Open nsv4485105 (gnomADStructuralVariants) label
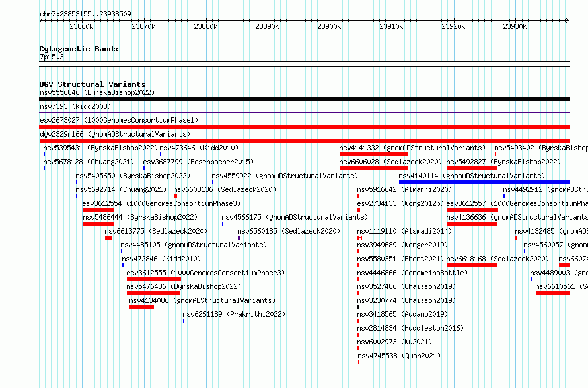This screenshot has height=388, width=588. click(x=194, y=245)
